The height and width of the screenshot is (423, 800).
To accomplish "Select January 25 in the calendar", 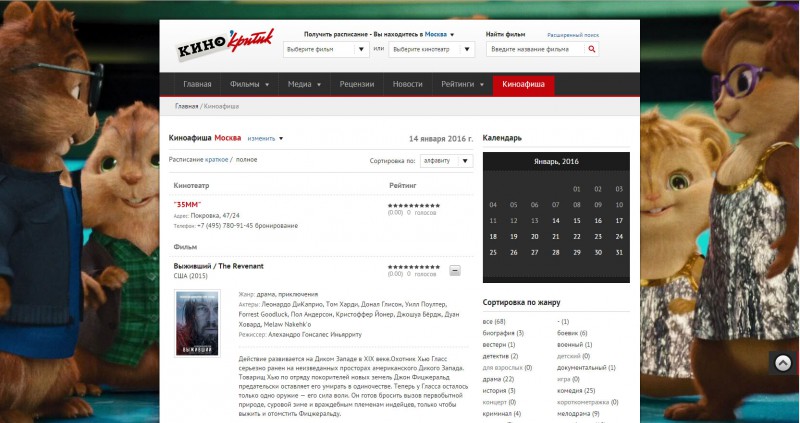I will pos(493,253).
